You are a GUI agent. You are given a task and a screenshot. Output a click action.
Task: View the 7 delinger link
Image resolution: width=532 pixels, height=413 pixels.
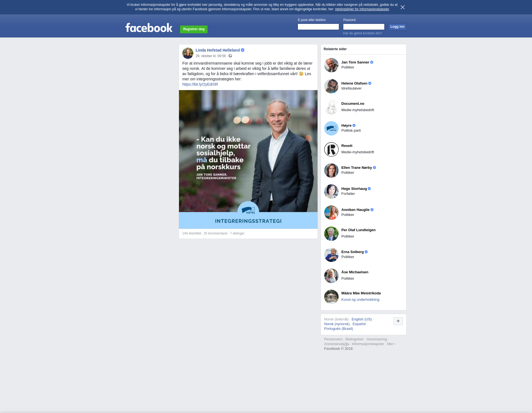[237, 233]
